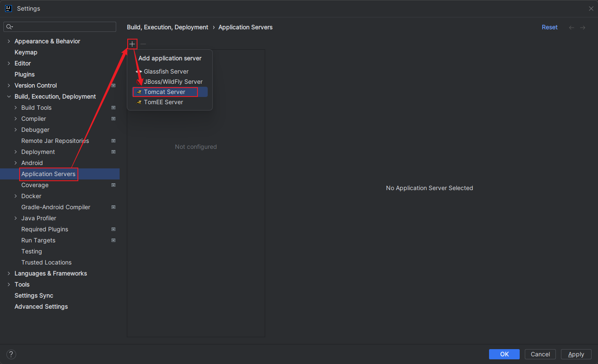
Task: Click the IntelliJ logo in title bar
Action: [8, 8]
